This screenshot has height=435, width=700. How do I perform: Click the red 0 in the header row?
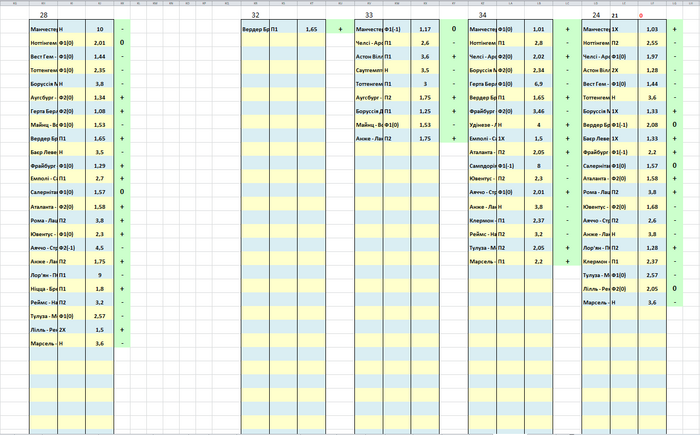641,16
